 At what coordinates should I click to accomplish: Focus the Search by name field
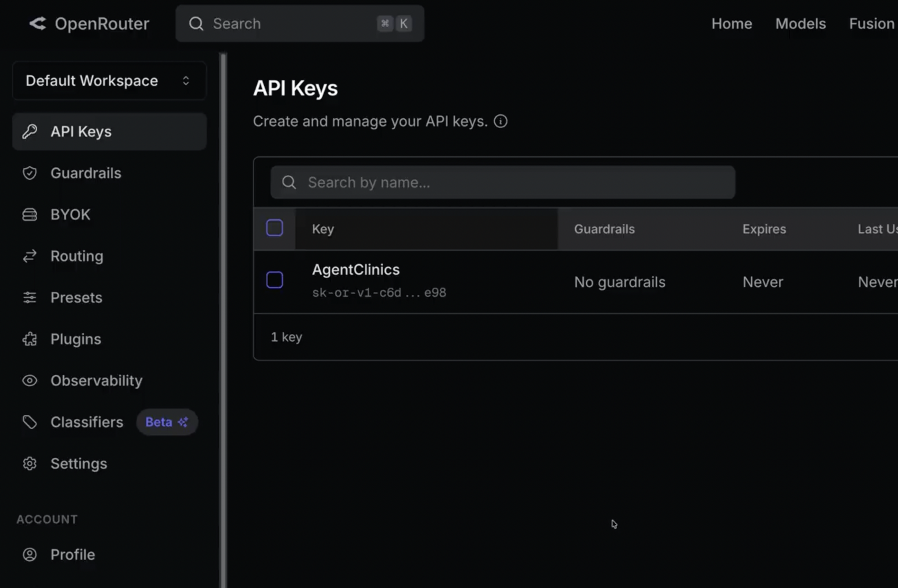[503, 183]
